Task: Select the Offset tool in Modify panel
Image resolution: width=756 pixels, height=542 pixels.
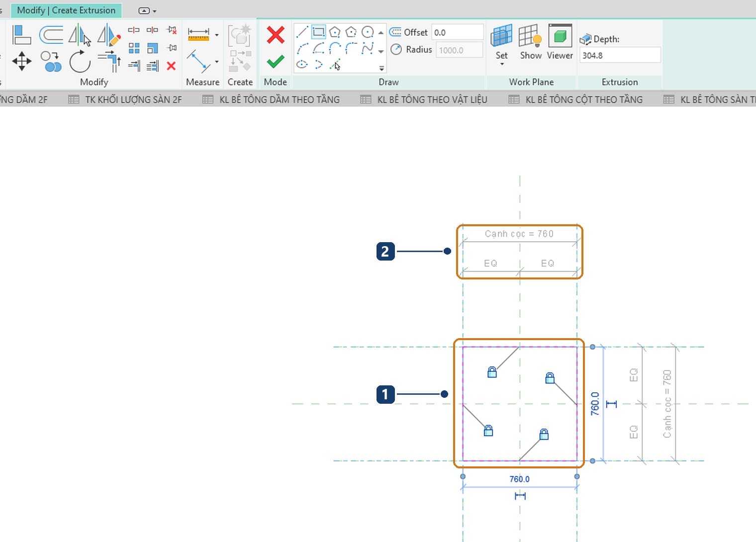Action: pos(51,35)
